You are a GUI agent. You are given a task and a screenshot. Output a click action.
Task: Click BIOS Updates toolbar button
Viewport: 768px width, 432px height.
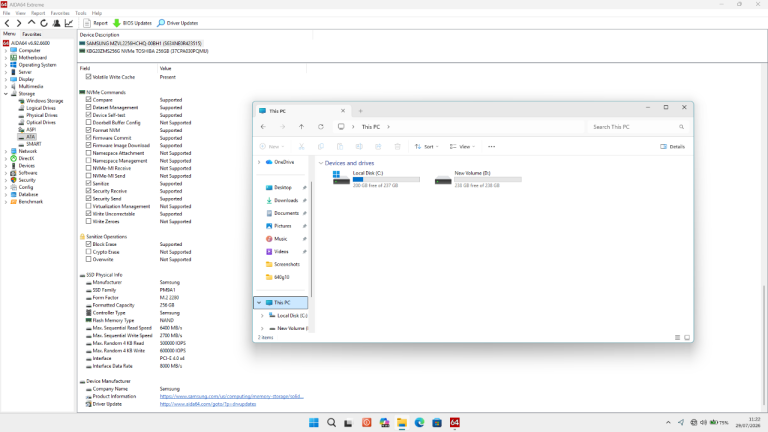[132, 23]
